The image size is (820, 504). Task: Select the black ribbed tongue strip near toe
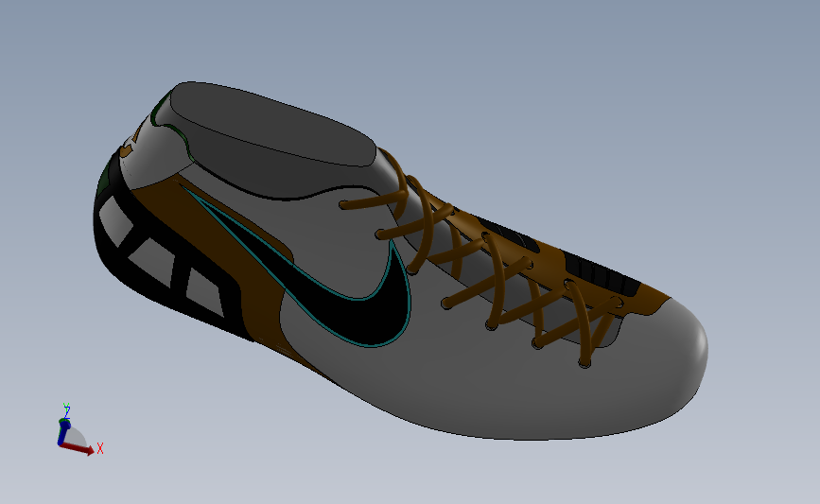(602, 272)
